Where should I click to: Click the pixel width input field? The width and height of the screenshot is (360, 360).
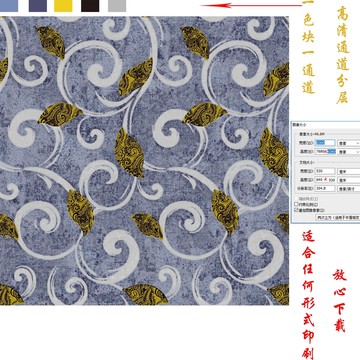[325, 143]
